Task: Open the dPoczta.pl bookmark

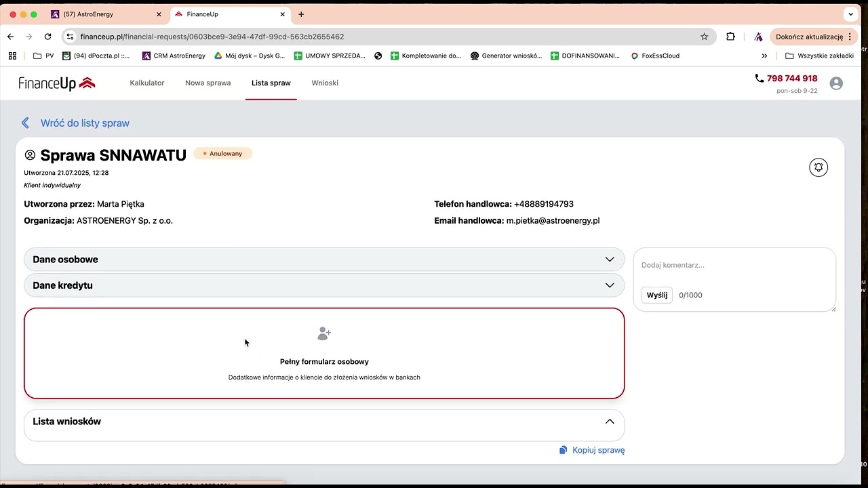Action: [x=96, y=56]
